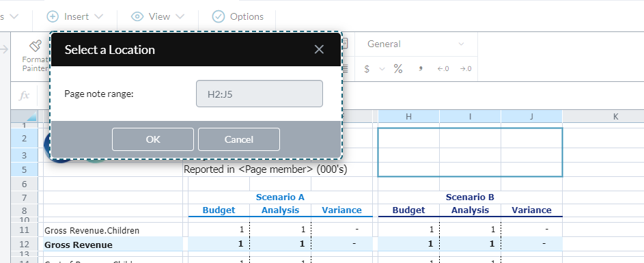Select the Gross Revenue row label cell
The width and height of the screenshot is (644, 263).
coord(113,245)
